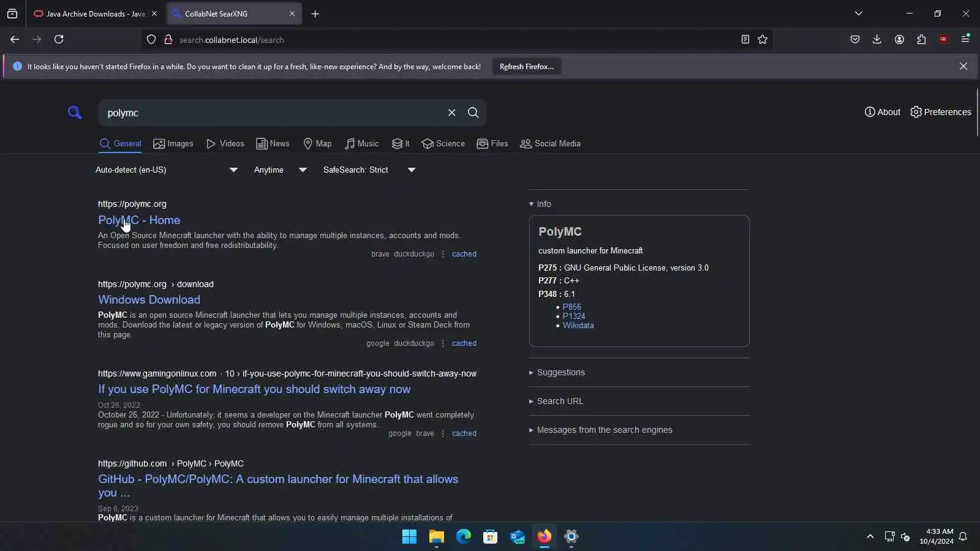Open the Windows Start menu
Image resolution: width=980 pixels, height=551 pixels.
click(409, 537)
